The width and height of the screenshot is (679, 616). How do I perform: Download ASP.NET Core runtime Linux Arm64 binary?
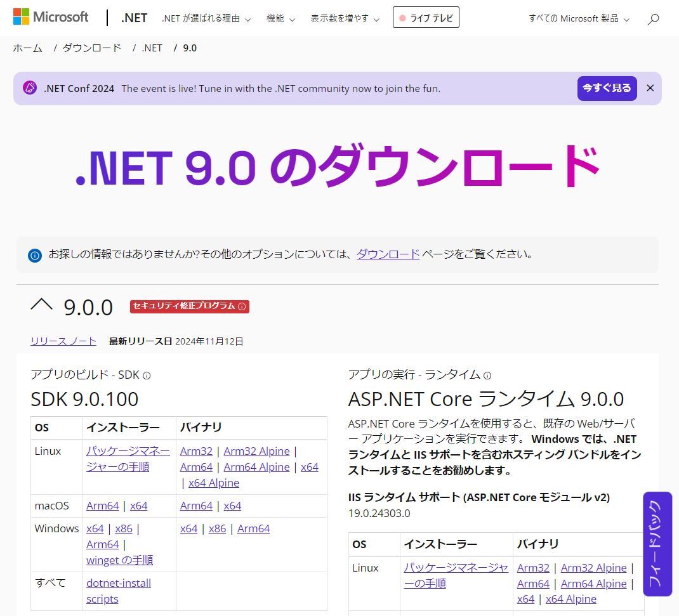(x=533, y=584)
